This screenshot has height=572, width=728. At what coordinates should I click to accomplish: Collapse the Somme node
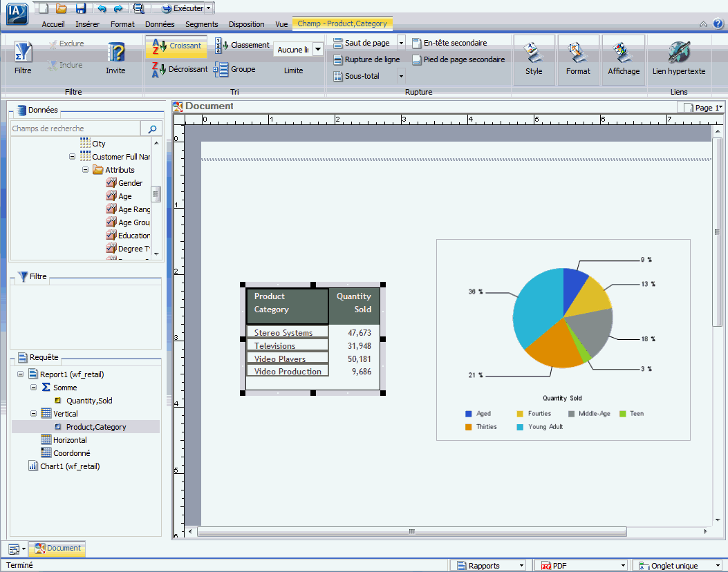pyautogui.click(x=33, y=387)
